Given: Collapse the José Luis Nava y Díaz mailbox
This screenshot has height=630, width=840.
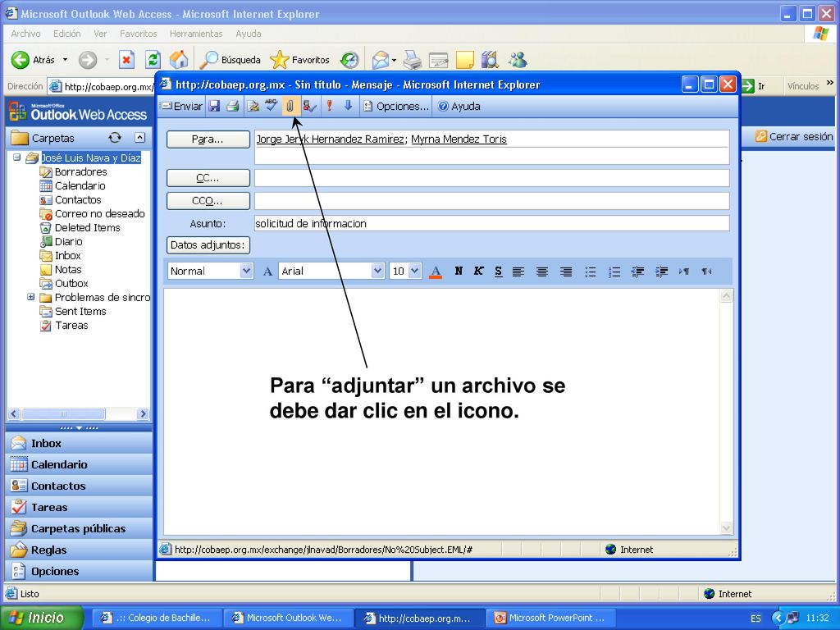Looking at the screenshot, I should (x=16, y=157).
